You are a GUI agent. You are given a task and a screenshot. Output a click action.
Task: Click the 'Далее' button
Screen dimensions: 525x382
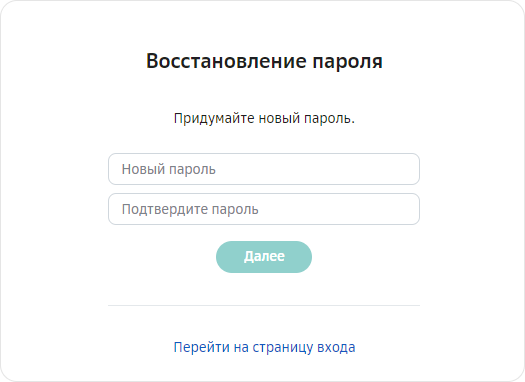(264, 257)
